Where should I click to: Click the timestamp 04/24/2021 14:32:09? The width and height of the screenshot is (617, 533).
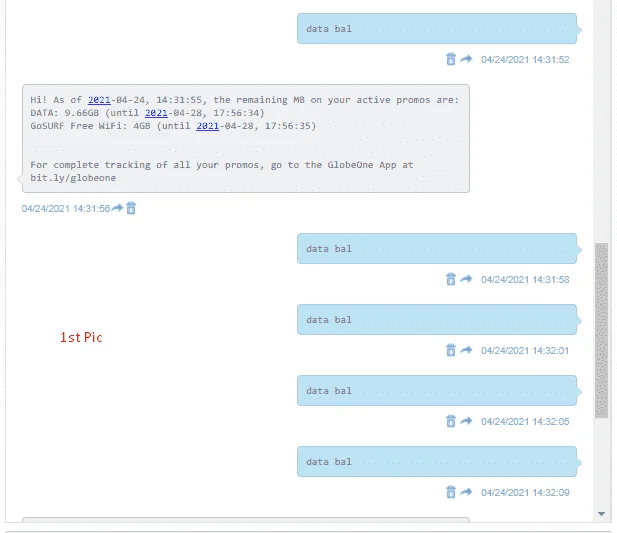coord(525,492)
